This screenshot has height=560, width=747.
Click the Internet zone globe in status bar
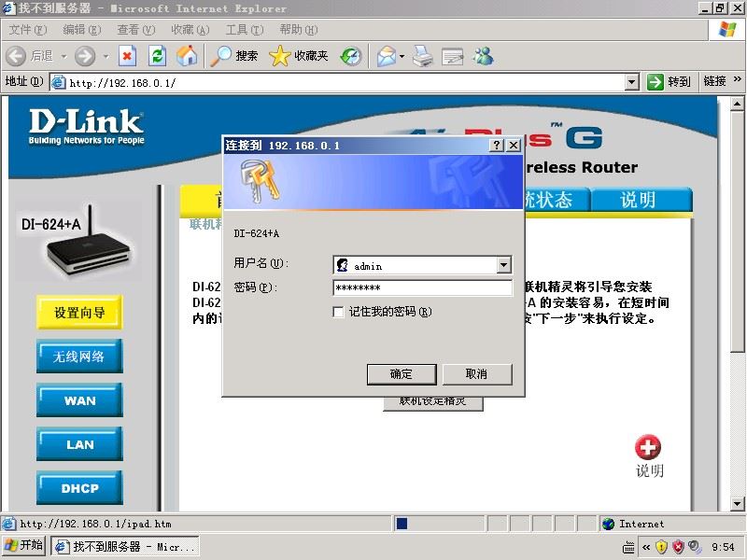[x=608, y=524]
